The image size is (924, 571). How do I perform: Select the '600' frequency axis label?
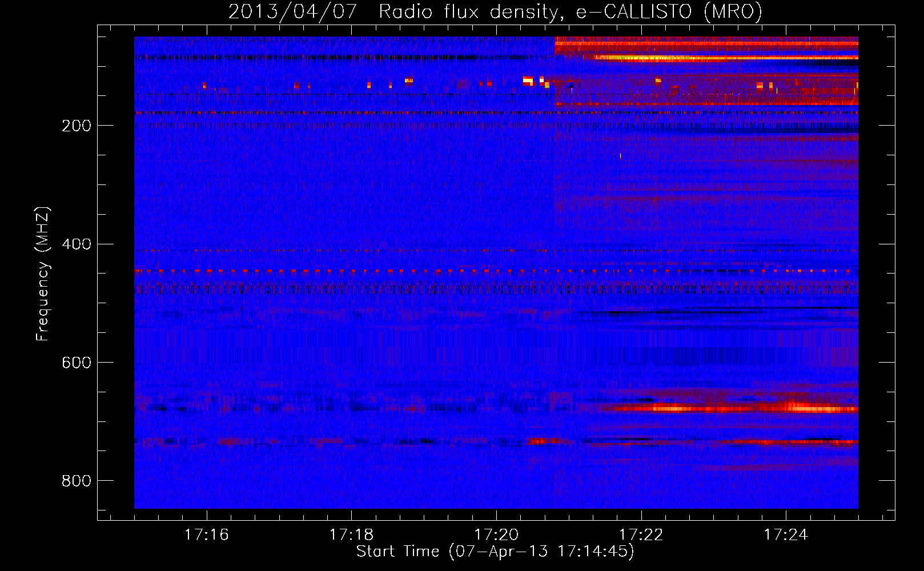(x=77, y=363)
